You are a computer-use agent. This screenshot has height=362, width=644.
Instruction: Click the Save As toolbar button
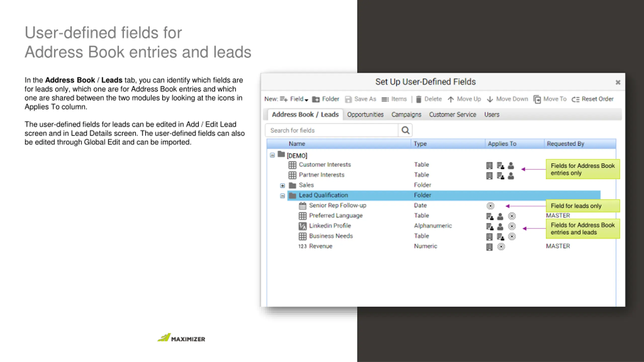click(x=360, y=99)
